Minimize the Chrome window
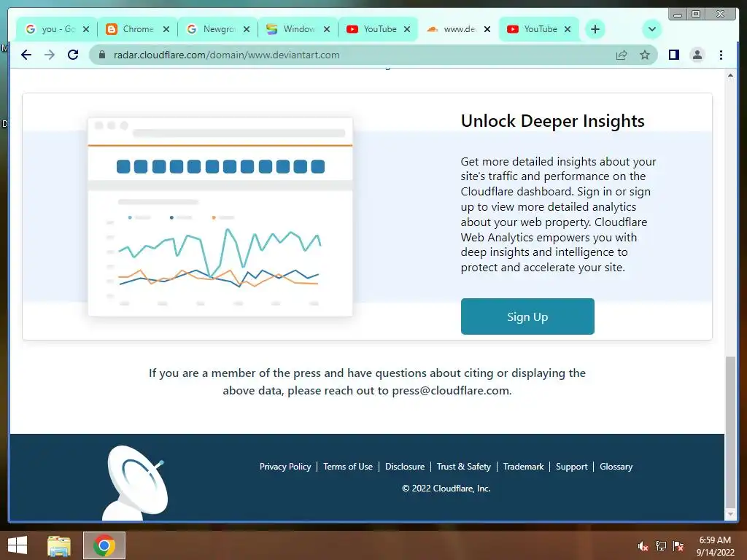This screenshot has height=560, width=747. [x=678, y=15]
